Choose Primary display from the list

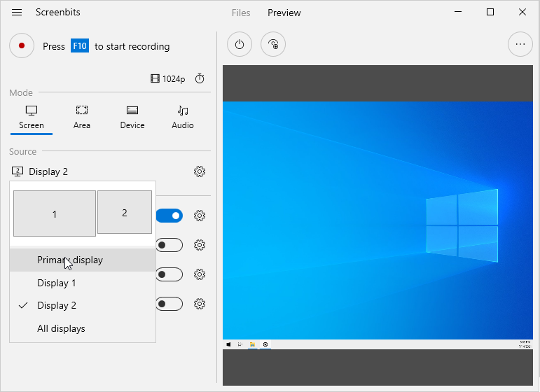83,260
